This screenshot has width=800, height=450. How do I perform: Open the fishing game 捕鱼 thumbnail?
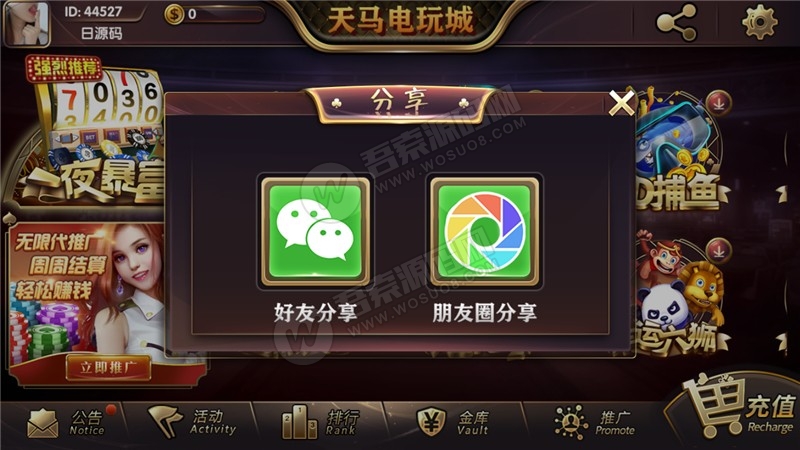pos(681,152)
